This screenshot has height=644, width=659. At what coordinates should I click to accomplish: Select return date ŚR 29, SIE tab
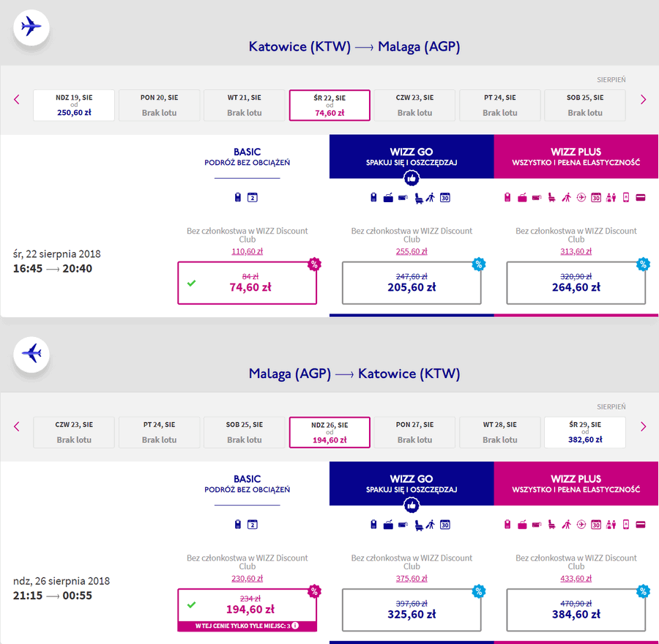click(585, 432)
